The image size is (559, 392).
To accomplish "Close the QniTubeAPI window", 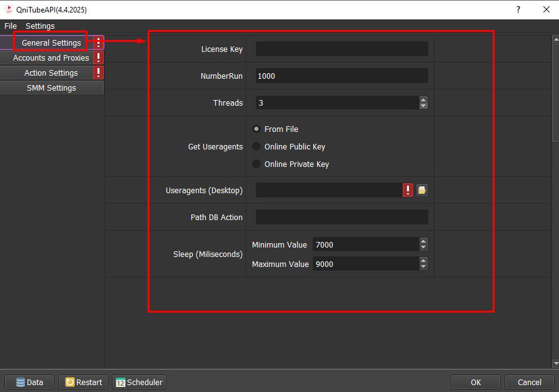I will point(546,9).
